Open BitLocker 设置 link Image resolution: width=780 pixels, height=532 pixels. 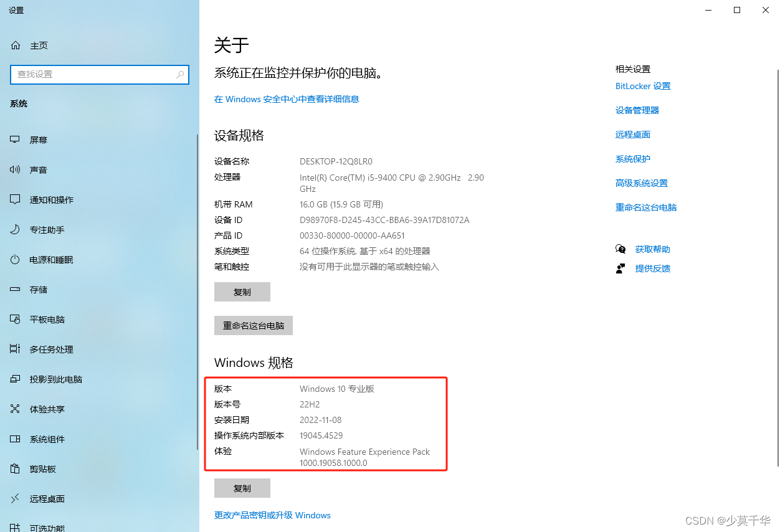(643, 86)
